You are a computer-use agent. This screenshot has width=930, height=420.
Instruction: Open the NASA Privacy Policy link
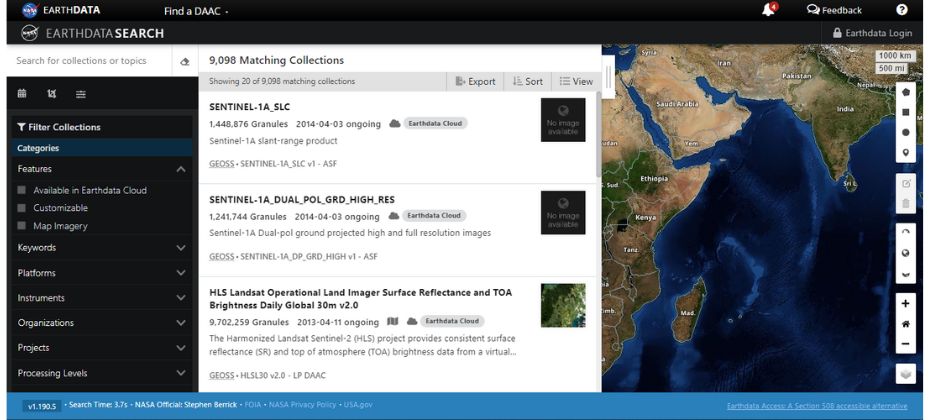coord(302,405)
